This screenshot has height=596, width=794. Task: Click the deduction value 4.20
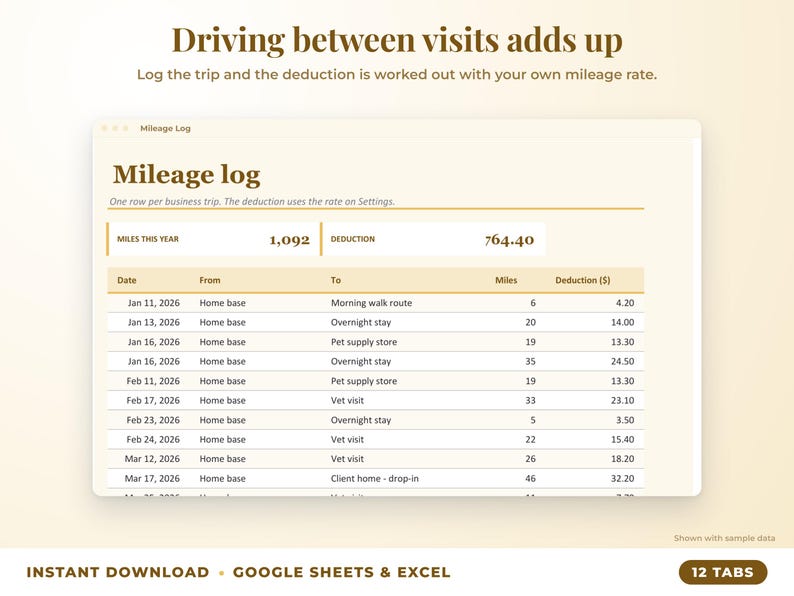point(625,303)
